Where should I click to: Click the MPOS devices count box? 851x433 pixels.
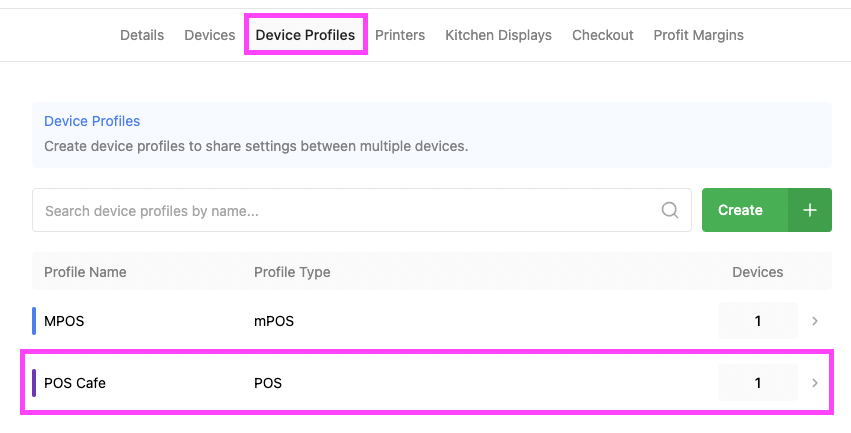pyautogui.click(x=757, y=321)
